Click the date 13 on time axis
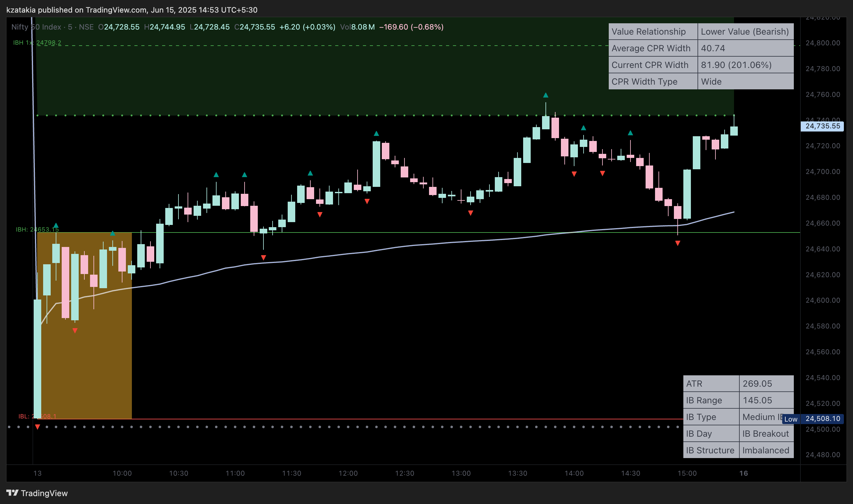The image size is (853, 504). point(37,473)
